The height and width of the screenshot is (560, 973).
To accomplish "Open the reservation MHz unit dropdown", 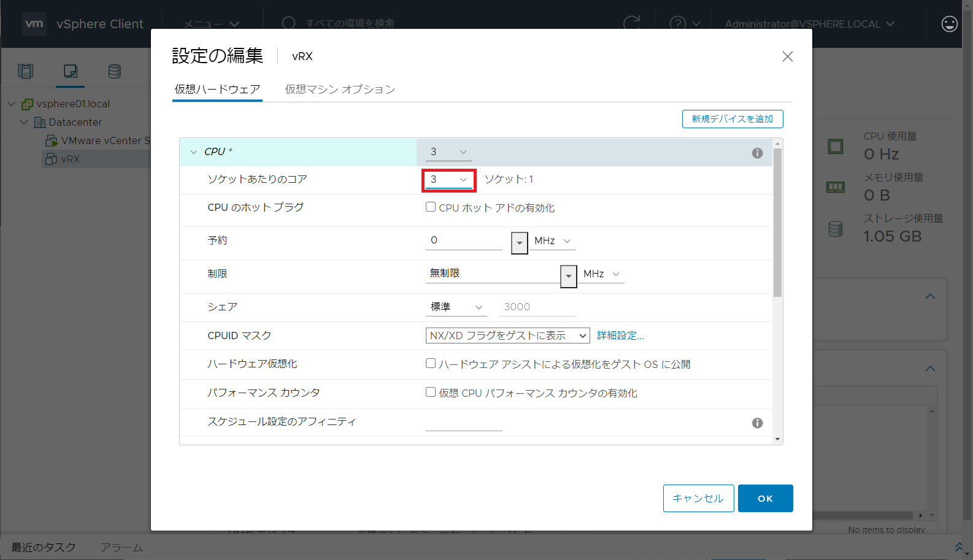I will 553,240.
